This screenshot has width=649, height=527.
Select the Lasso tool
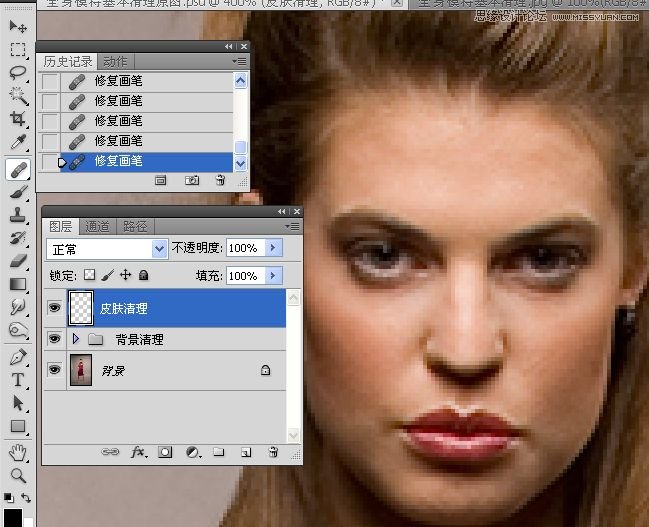[18, 73]
